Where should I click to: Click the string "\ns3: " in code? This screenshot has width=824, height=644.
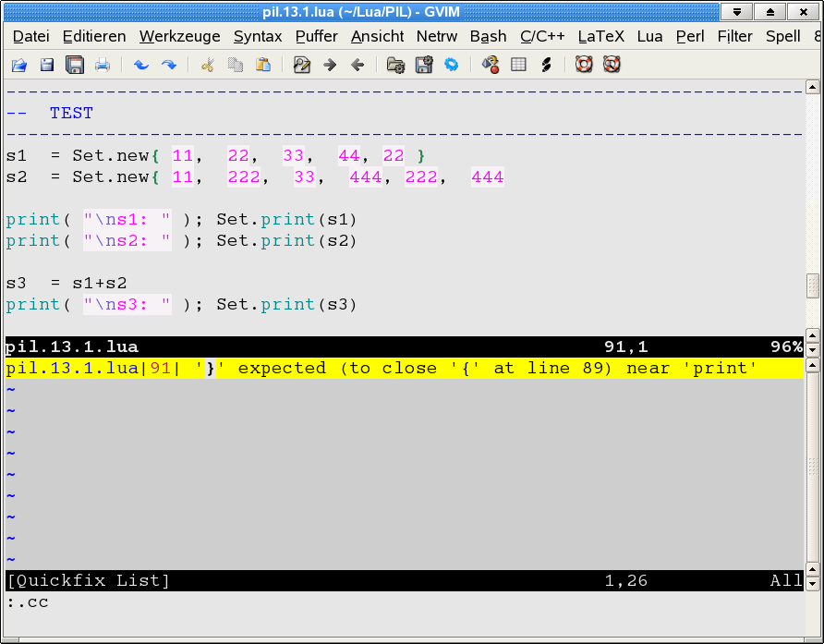click(127, 304)
